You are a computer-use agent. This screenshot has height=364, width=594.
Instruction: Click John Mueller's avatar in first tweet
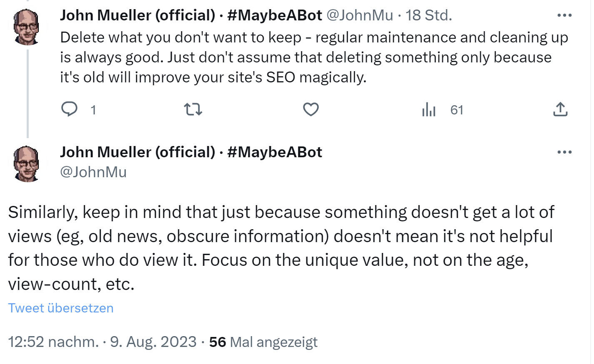pos(26,27)
